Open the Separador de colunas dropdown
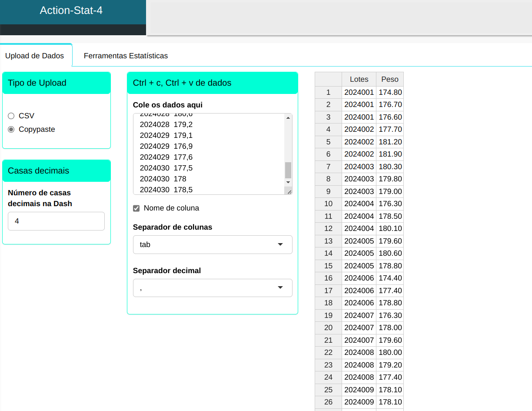The height and width of the screenshot is (411, 532). [x=212, y=244]
